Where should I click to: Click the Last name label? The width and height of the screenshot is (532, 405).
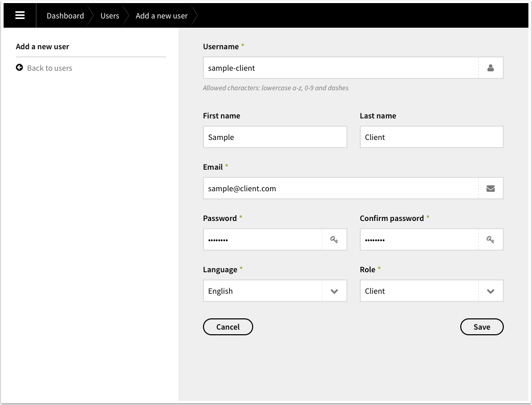point(378,116)
